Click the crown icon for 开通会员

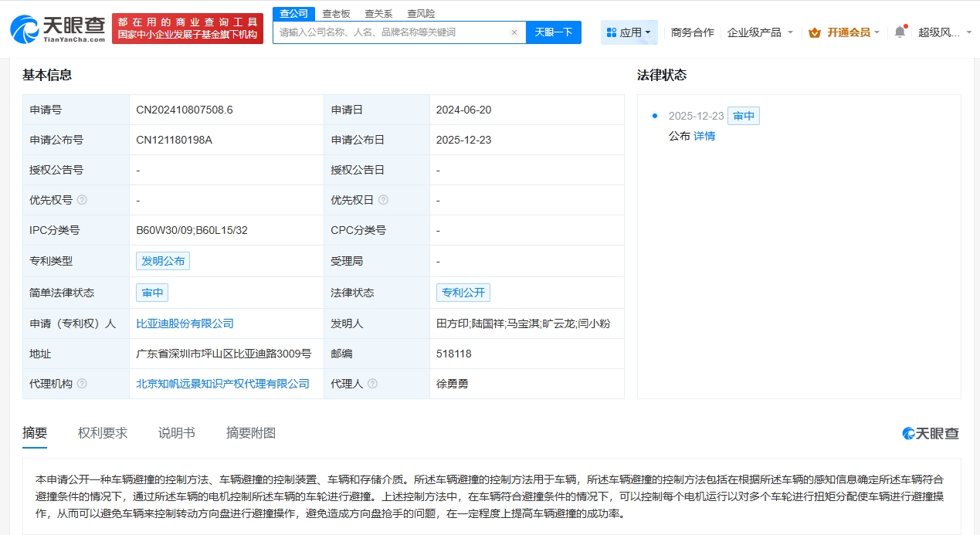pos(814,32)
